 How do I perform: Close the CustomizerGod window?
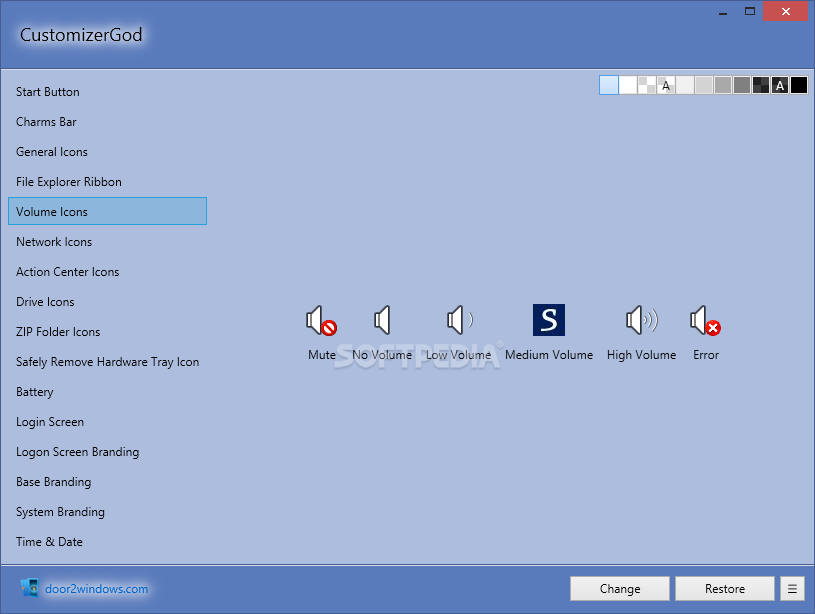(x=785, y=11)
